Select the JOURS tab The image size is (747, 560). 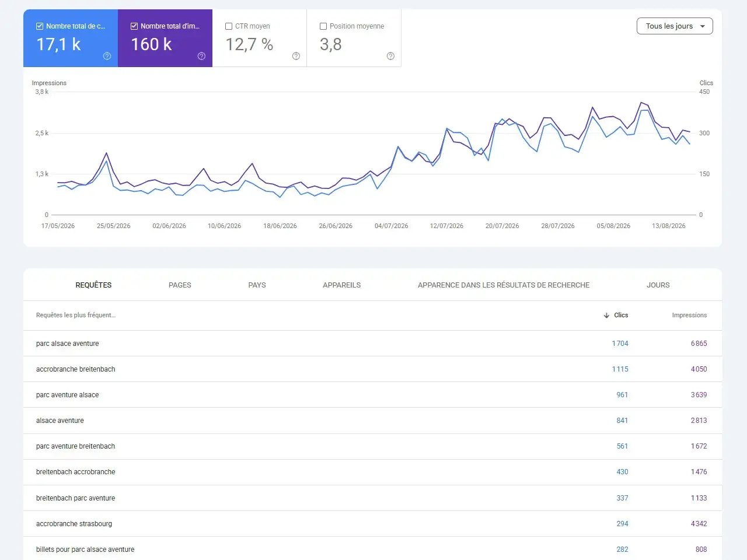click(658, 285)
